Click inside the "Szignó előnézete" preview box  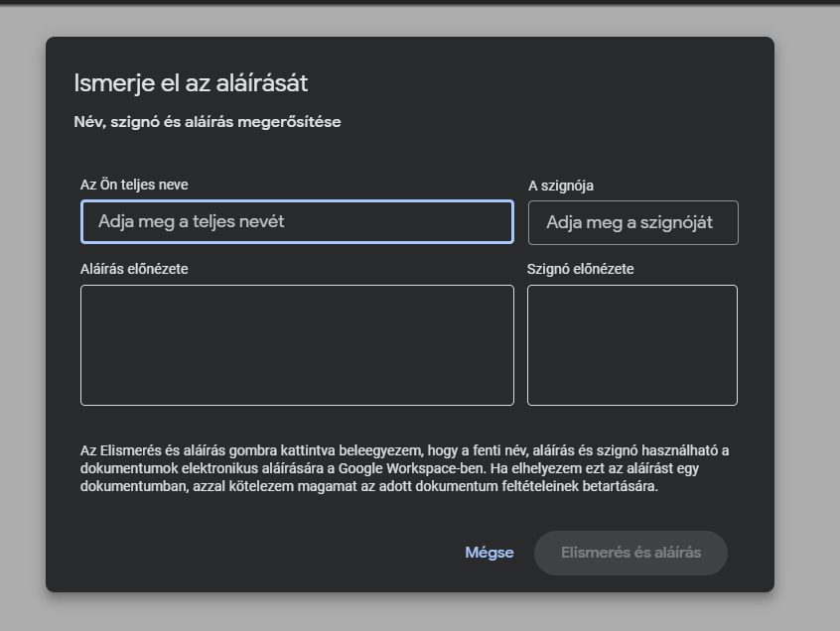[x=632, y=345]
